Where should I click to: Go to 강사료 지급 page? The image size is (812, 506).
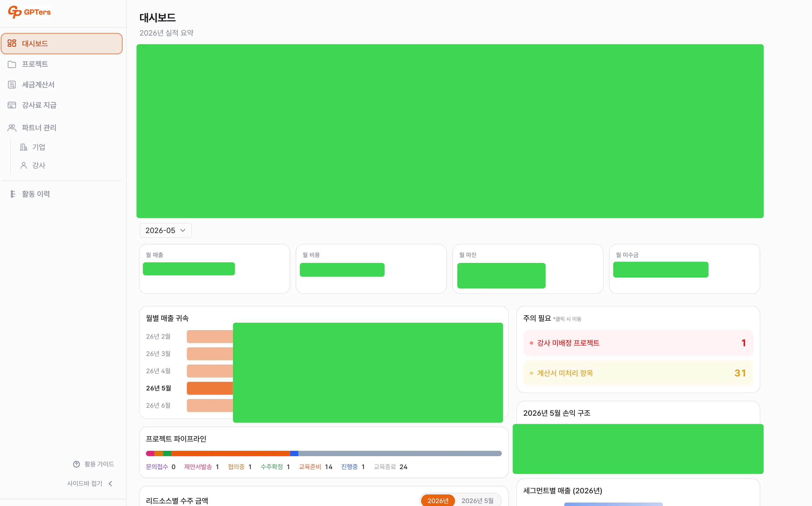(x=62, y=105)
